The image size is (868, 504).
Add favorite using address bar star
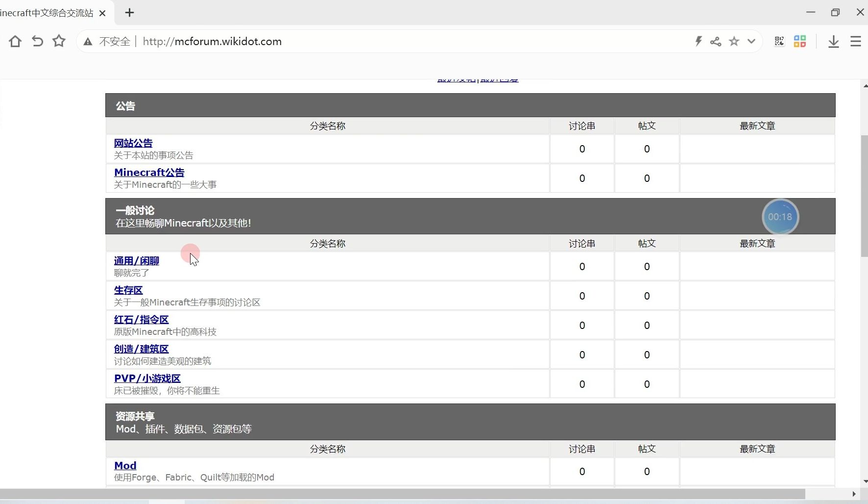tap(734, 41)
